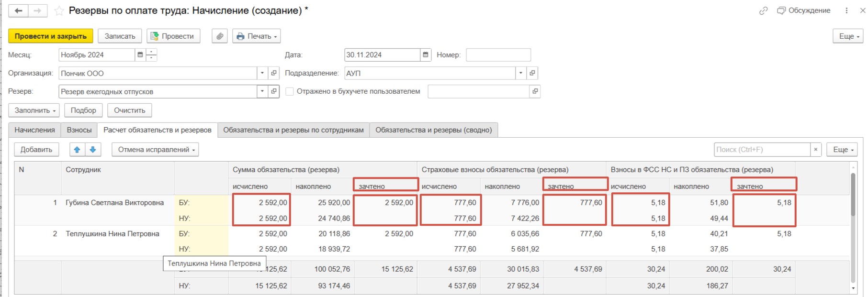Move row down with blue arrow

click(93, 150)
